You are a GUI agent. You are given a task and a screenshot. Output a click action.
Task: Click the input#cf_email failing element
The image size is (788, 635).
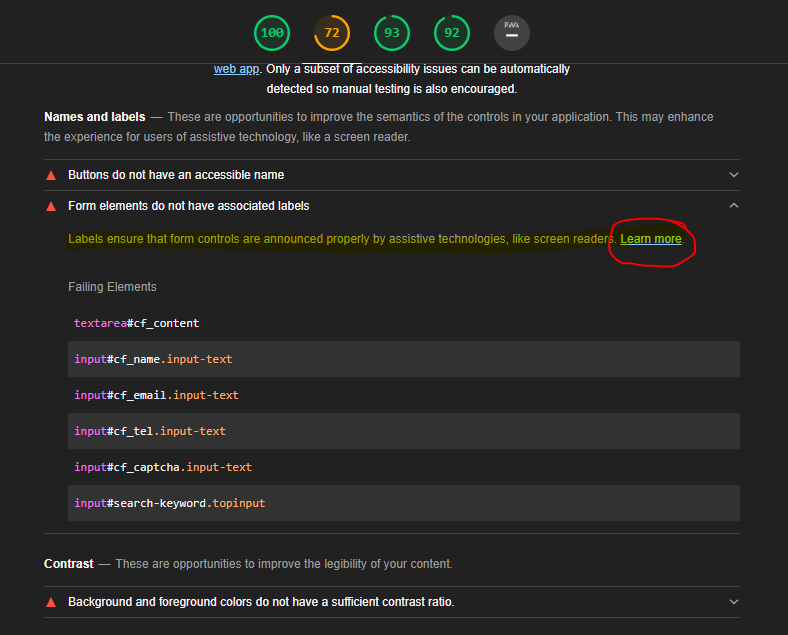pyautogui.click(x=156, y=395)
